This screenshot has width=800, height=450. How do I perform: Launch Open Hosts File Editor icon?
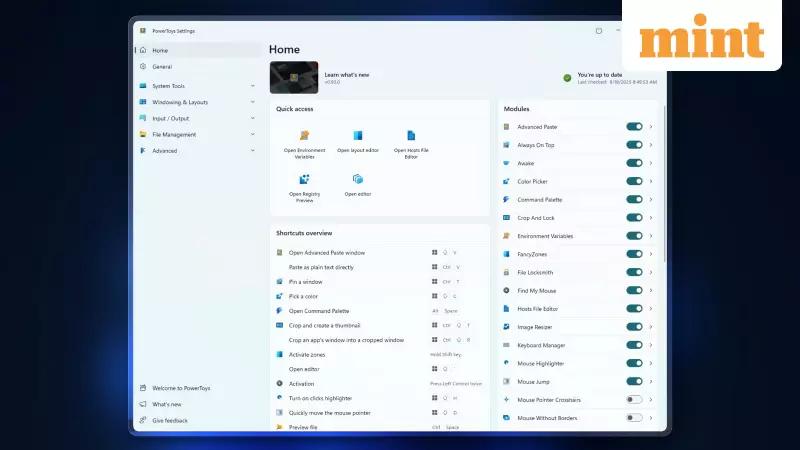pos(411,135)
